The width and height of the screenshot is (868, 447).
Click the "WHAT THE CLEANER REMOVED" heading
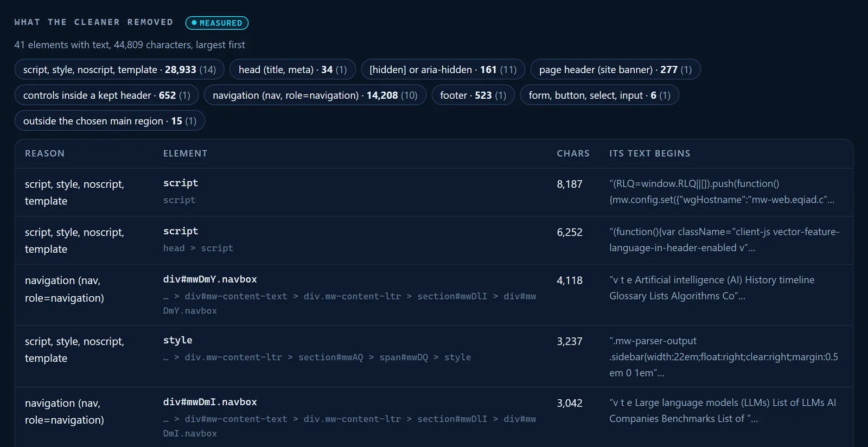[x=94, y=22]
